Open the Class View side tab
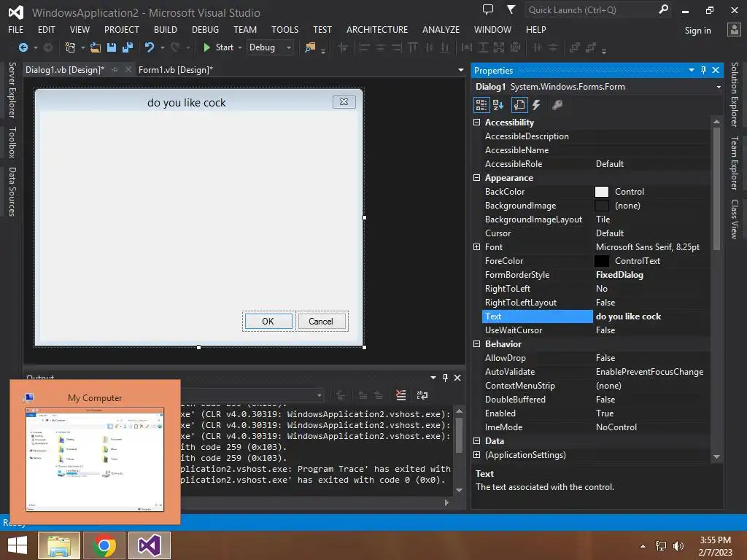 coord(734,219)
